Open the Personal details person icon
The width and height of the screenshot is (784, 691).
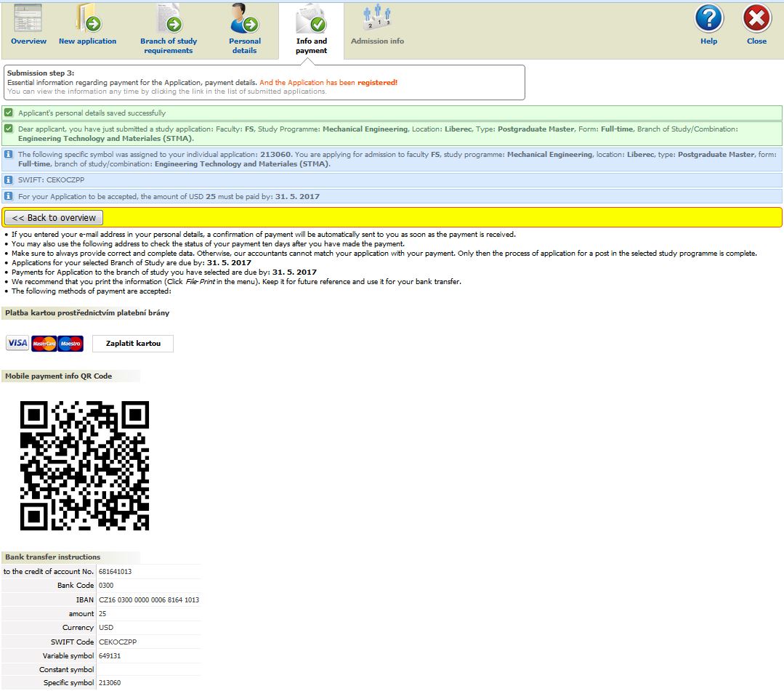coord(244,18)
